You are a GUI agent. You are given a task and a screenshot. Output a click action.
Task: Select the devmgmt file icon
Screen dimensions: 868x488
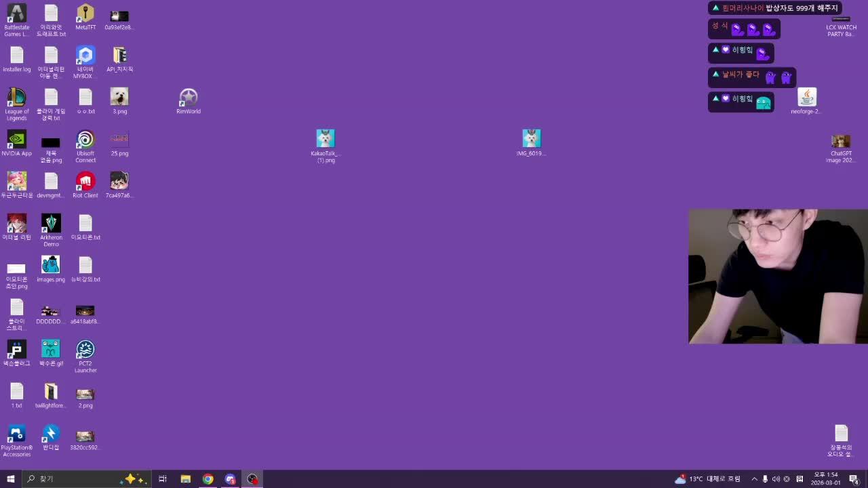[x=51, y=185]
